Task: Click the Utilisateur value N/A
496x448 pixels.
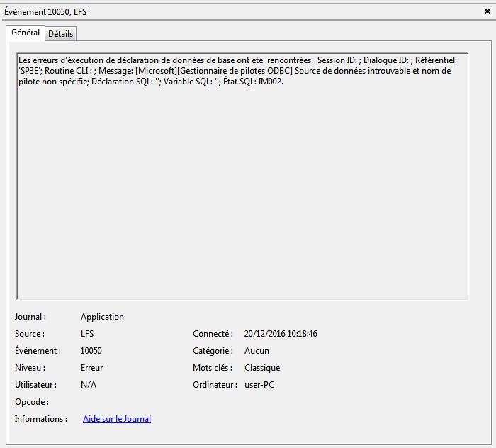Action: click(89, 385)
